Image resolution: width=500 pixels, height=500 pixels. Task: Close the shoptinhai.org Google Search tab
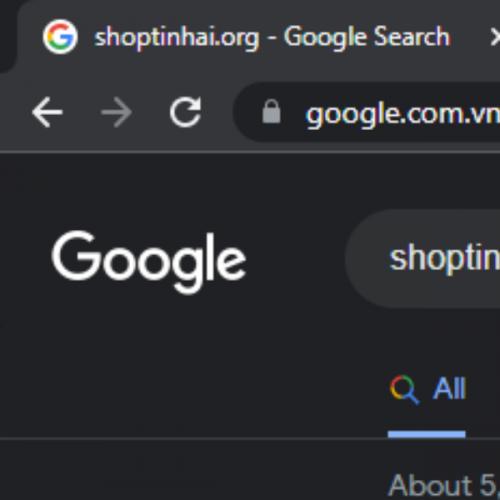click(x=495, y=37)
